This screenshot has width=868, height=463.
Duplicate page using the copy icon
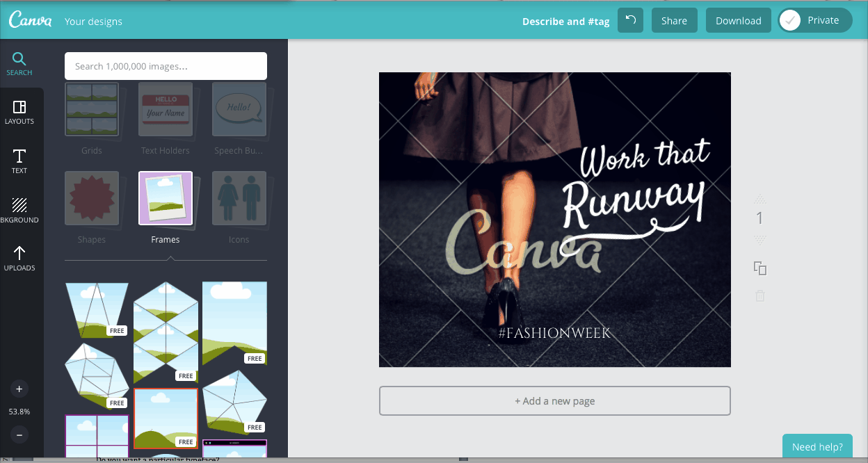coord(760,268)
